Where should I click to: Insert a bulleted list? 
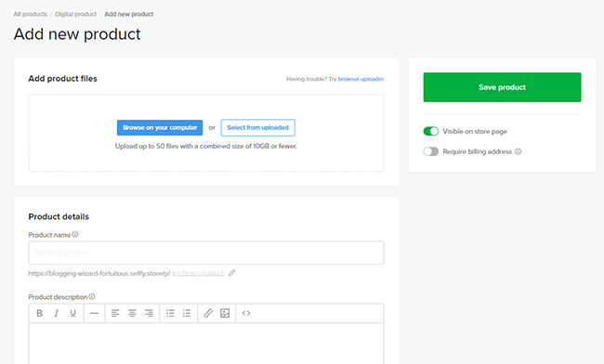point(170,313)
